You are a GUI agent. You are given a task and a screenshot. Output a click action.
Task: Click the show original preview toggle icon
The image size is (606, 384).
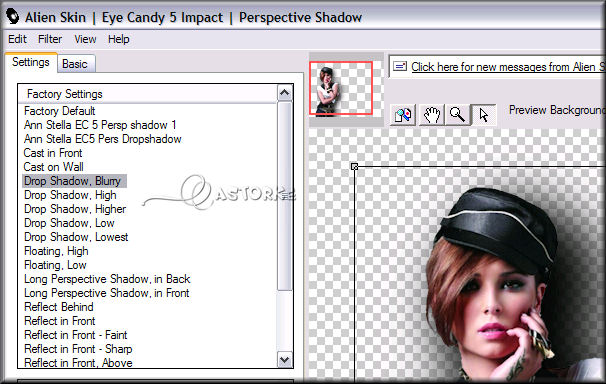(403, 115)
